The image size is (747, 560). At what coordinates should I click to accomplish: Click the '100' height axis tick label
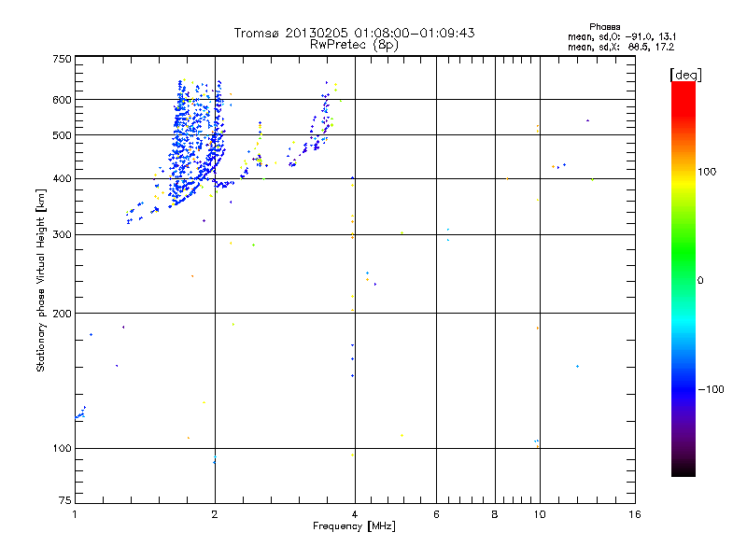62,448
